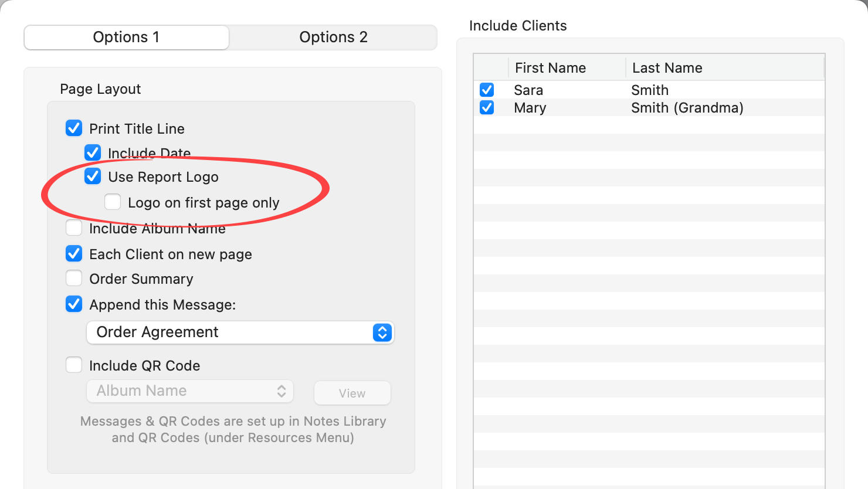Turn on Include QR Code
This screenshot has width=868, height=489.
[74, 365]
